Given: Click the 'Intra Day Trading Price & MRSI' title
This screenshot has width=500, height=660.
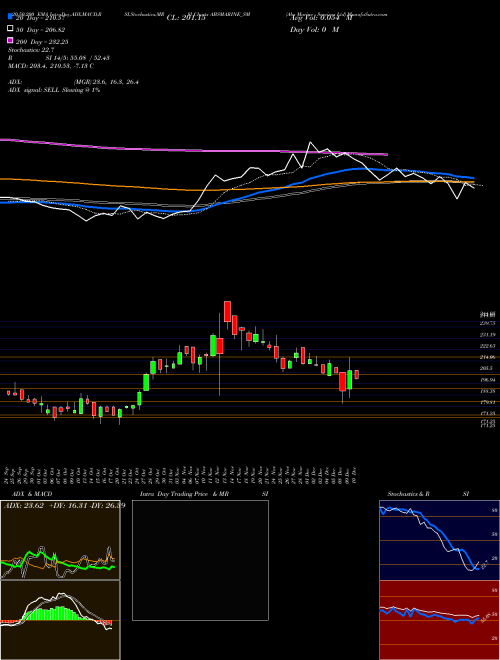Looking at the screenshot, I should click(204, 494).
